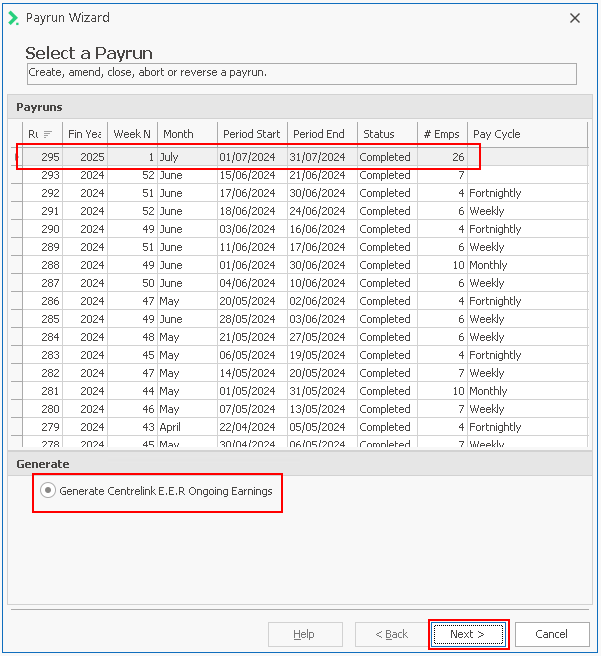The height and width of the screenshot is (656, 601).
Task: Click the Month column header
Action: click(186, 134)
